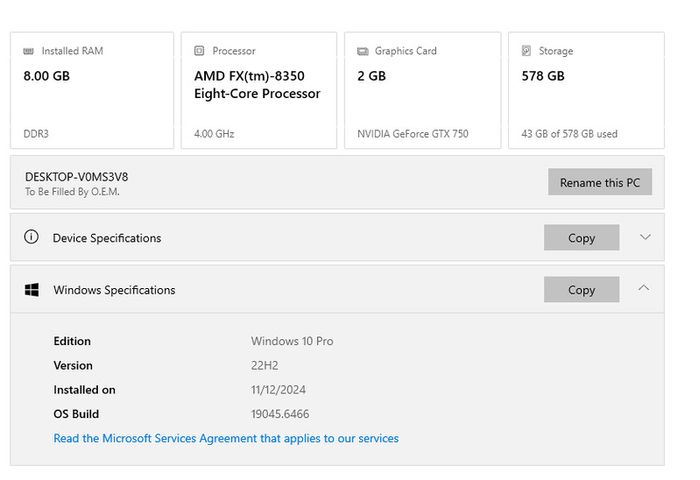Viewport: 700px width, 480px height.
Task: Click the DDR3 memory type text
Action: (x=36, y=134)
